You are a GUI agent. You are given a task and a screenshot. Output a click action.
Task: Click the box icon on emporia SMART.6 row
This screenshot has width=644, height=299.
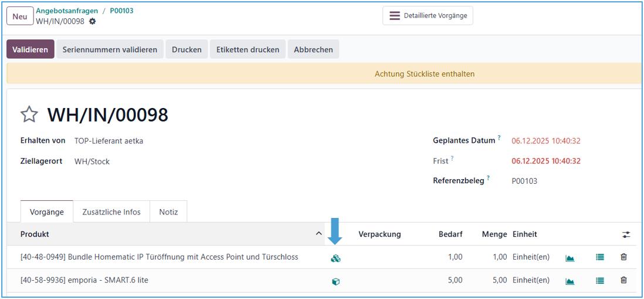[x=335, y=281]
